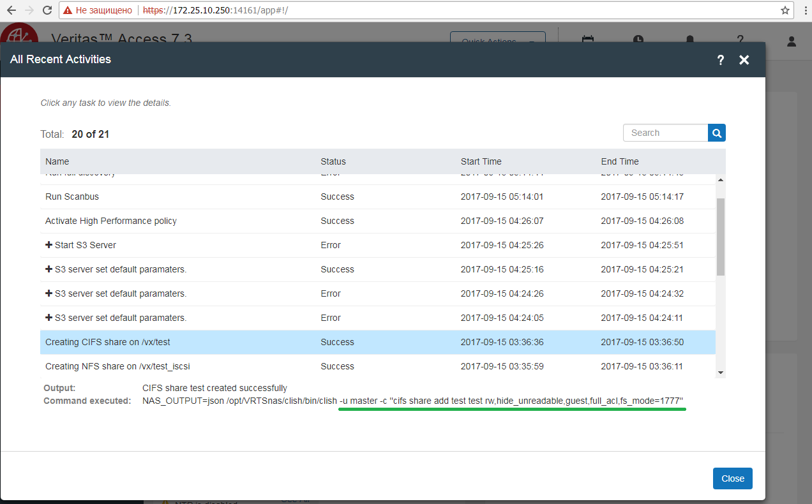Sort by the Name column header
The width and height of the screenshot is (812, 504).
click(x=57, y=161)
